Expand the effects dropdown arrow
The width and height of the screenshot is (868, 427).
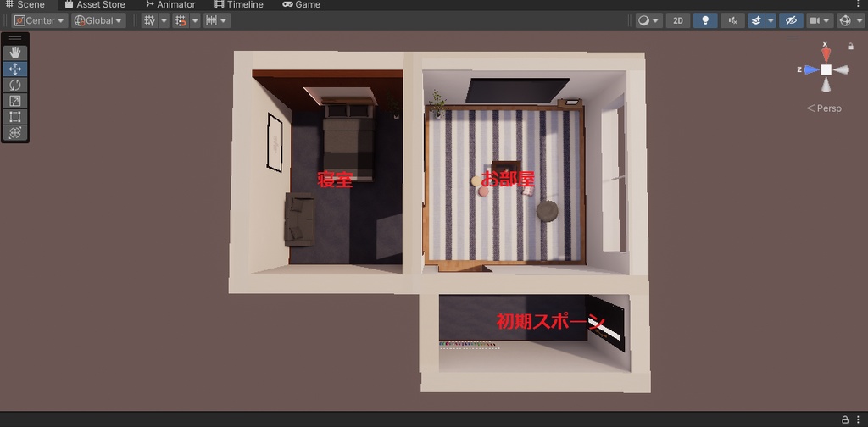point(770,20)
